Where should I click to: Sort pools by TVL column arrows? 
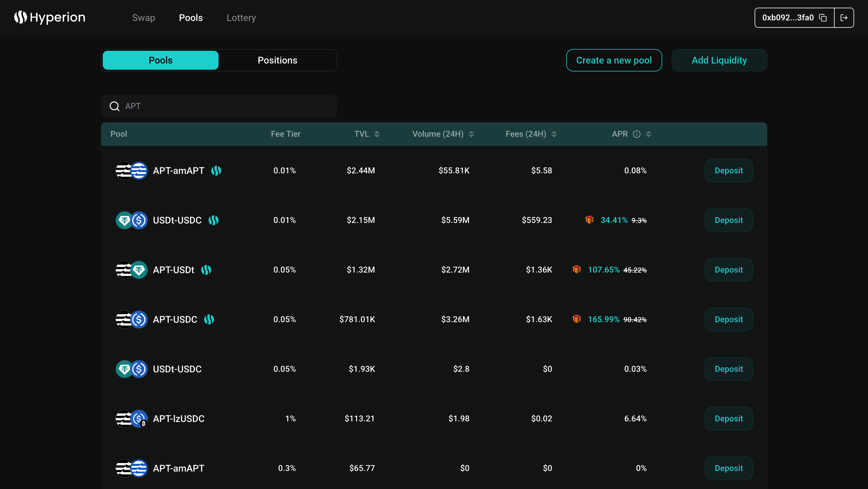[x=377, y=134]
